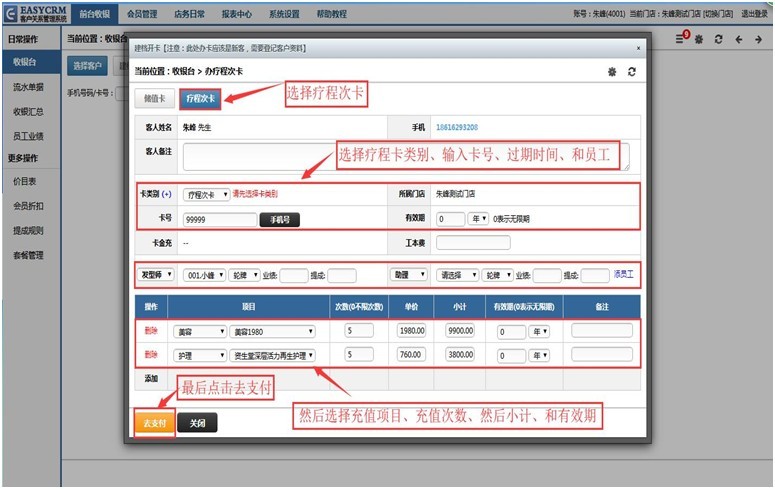Select 会员折扣 in the sidebar
Image resolution: width=775 pixels, height=489 pixels.
(28, 206)
